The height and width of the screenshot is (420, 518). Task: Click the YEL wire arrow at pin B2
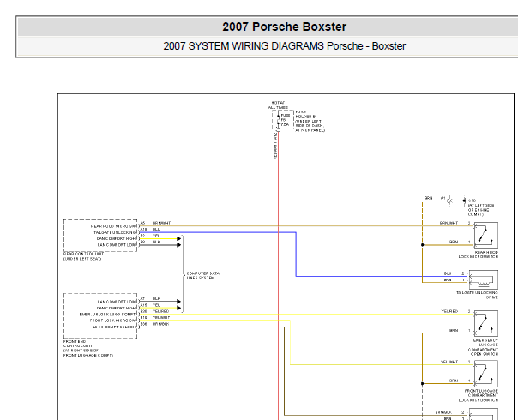pos(178,239)
